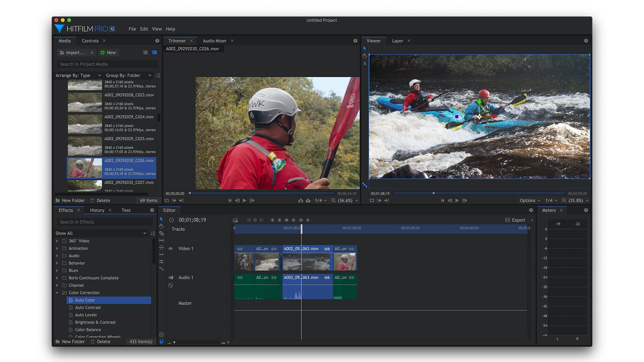Screen dimensions: 644x362
Task: Jump to start in the Viewer
Action: [442, 200]
